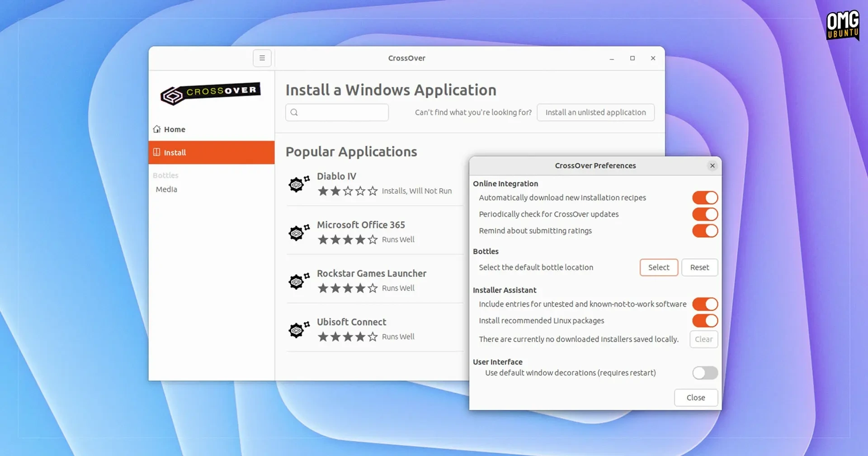
Task: Select the Rockstar Games Launcher title
Action: pos(372,273)
